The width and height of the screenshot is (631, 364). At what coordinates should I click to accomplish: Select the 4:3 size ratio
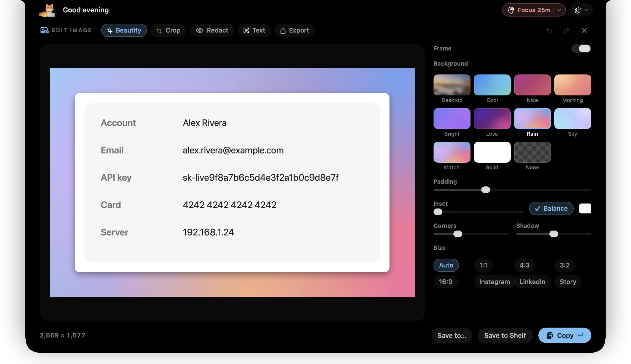[x=525, y=265]
